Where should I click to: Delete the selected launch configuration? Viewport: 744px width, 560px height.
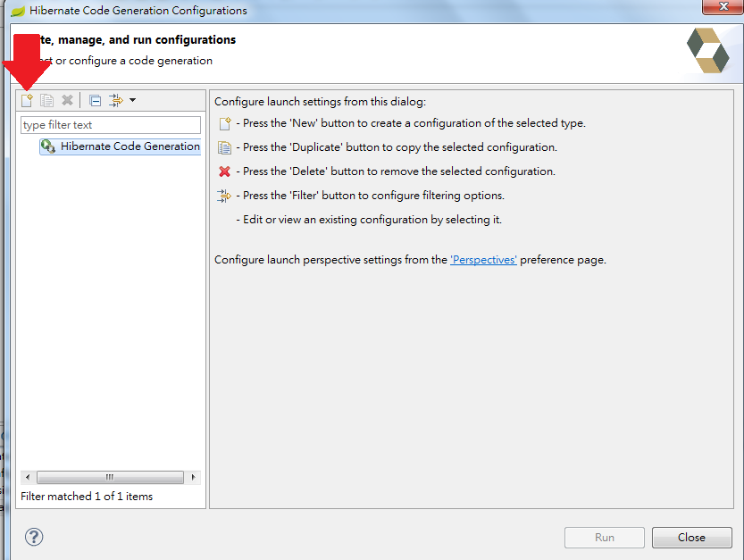[x=67, y=100]
